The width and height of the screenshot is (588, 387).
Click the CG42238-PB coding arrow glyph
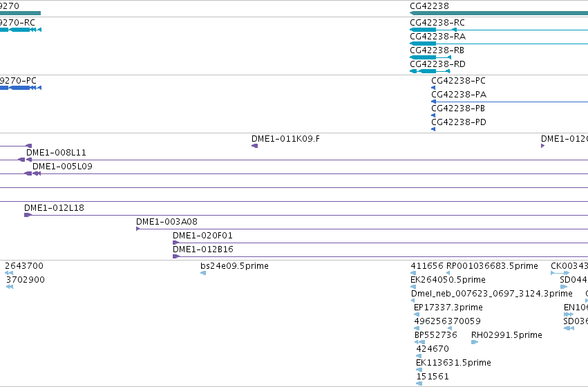click(x=433, y=115)
